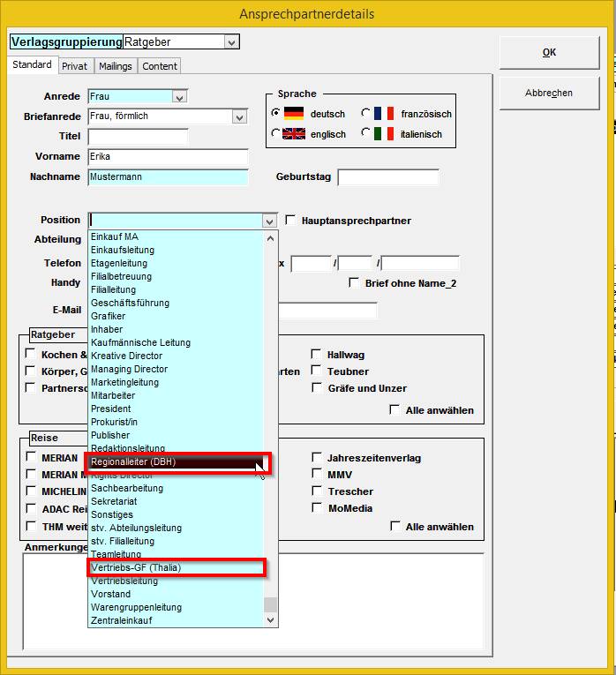This screenshot has width=616, height=675.
Task: Choose Sachbearbeitung from the list
Action: [x=176, y=489]
